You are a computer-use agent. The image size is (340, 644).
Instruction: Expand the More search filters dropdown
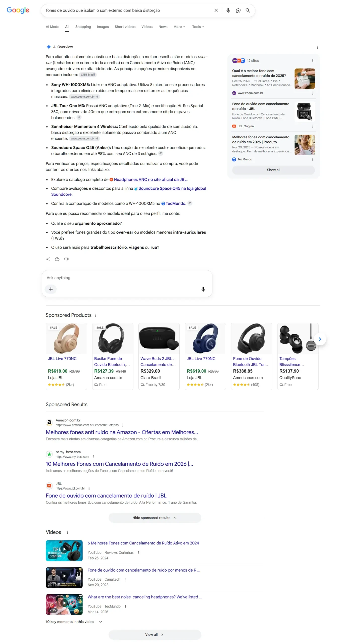(x=179, y=27)
